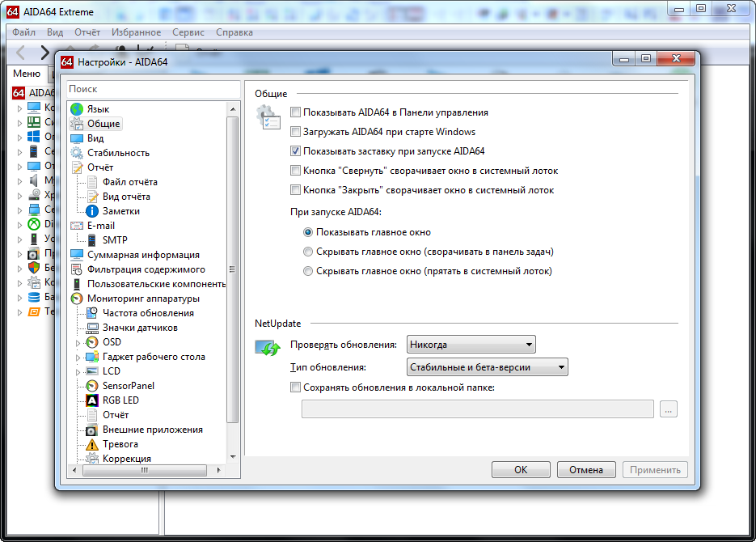Viewport: 756px width, 542px height.
Task: Open Тип обновления dropdown
Action: pos(488,367)
